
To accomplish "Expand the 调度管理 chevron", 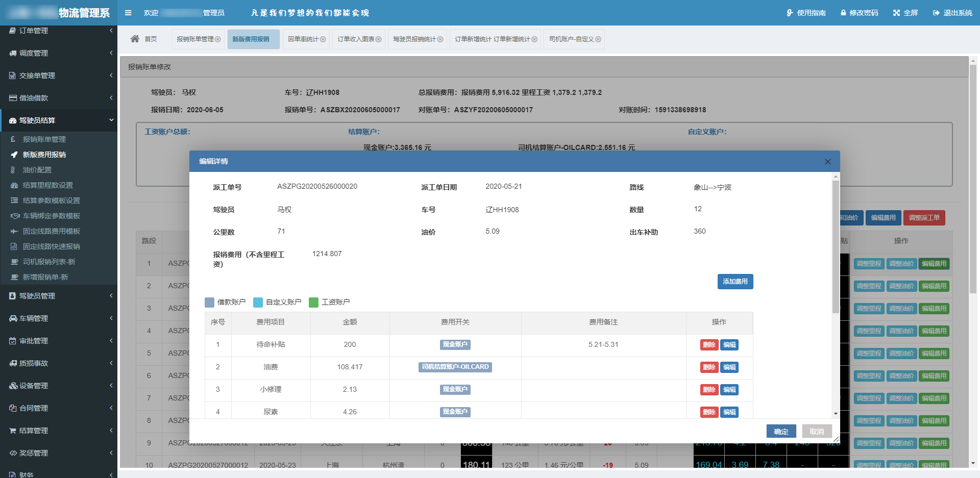I will [111, 53].
